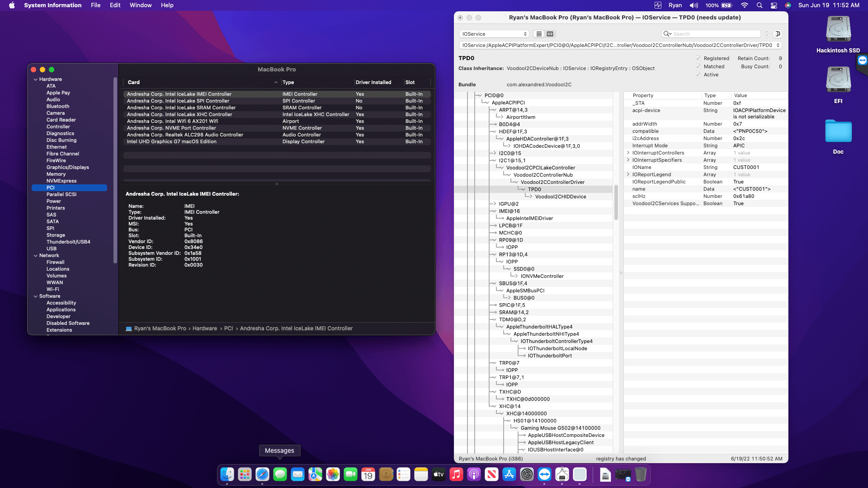This screenshot has height=488, width=868.
Task: Open TeamViewer from the Dock
Action: click(x=544, y=474)
